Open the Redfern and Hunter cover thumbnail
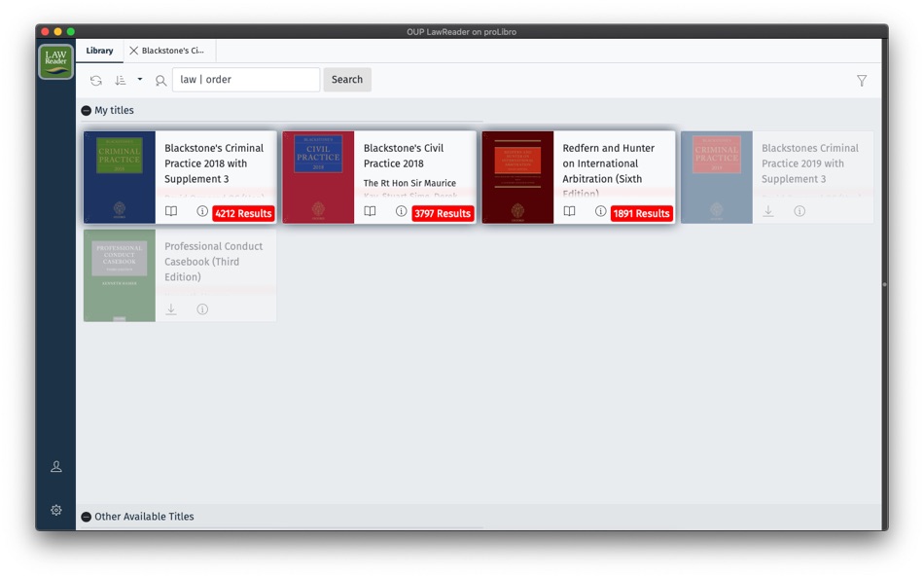924x578 pixels. [x=518, y=177]
